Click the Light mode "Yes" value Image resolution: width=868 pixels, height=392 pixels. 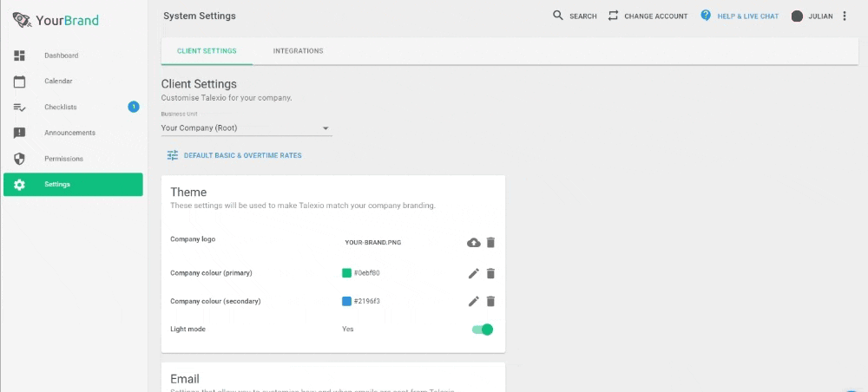point(348,329)
